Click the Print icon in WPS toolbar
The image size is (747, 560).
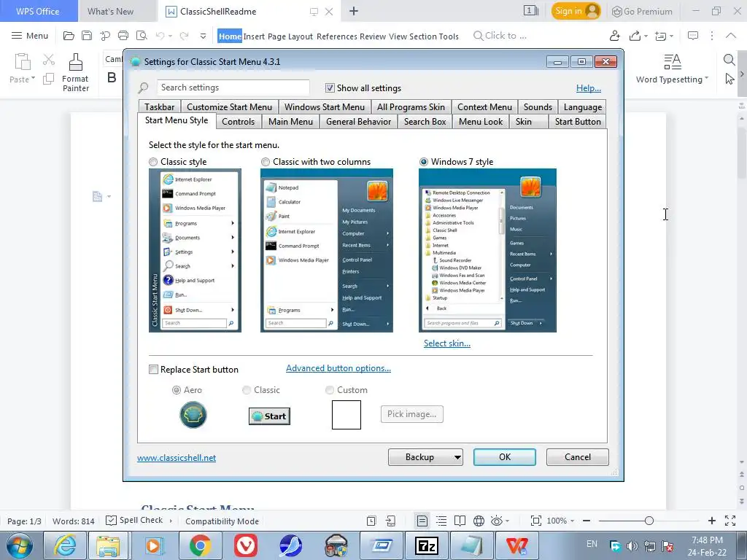pos(123,36)
